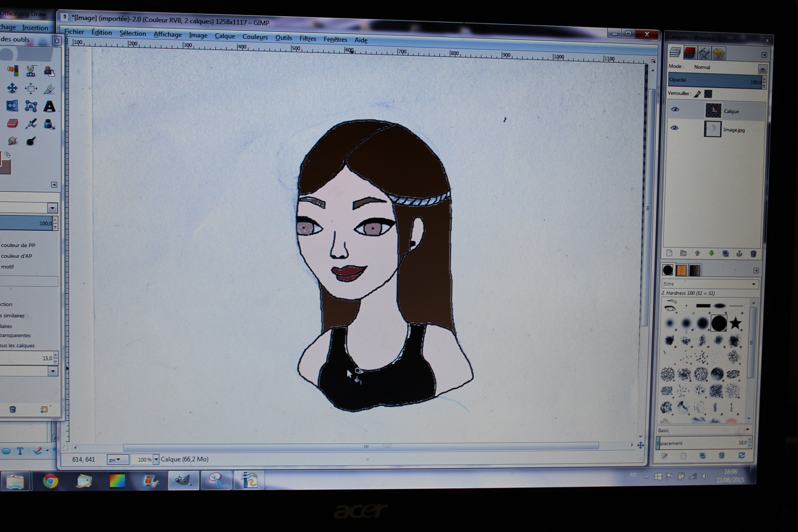Image resolution: width=798 pixels, height=532 pixels.
Task: Open the layer Mode dropdown
Action: tap(762, 70)
